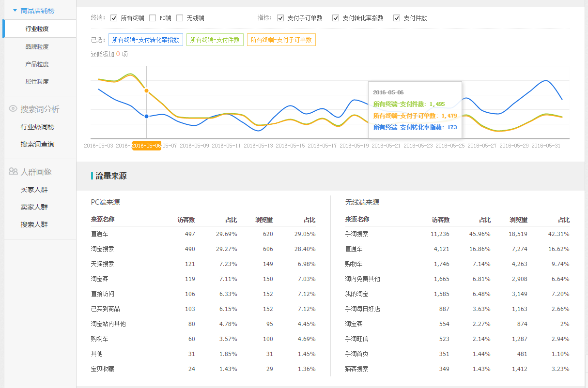Image resolution: width=588 pixels, height=388 pixels.
Task: Open 买家人群 under 人群画像
Action: coord(34,190)
